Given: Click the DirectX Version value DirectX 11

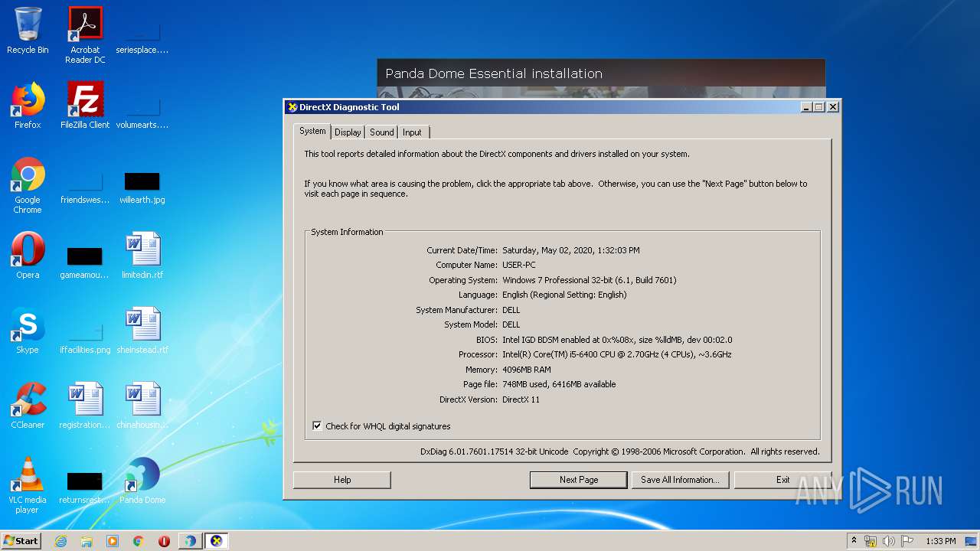Looking at the screenshot, I should [521, 399].
